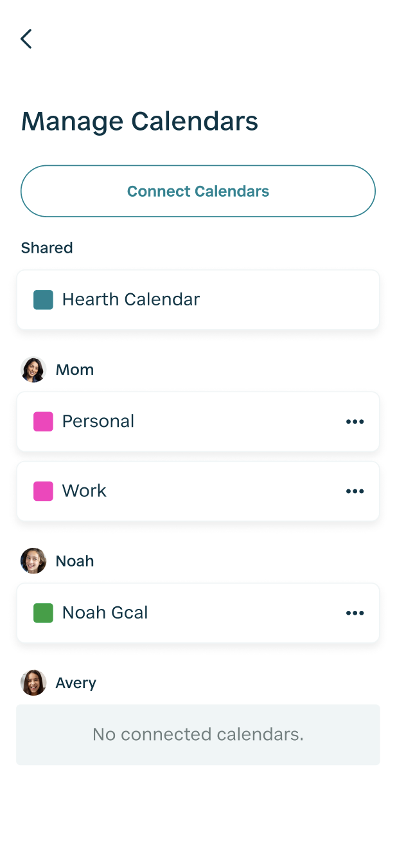This screenshot has width=397, height=868.
Task: Select the Personal calendar name
Action: [98, 422]
